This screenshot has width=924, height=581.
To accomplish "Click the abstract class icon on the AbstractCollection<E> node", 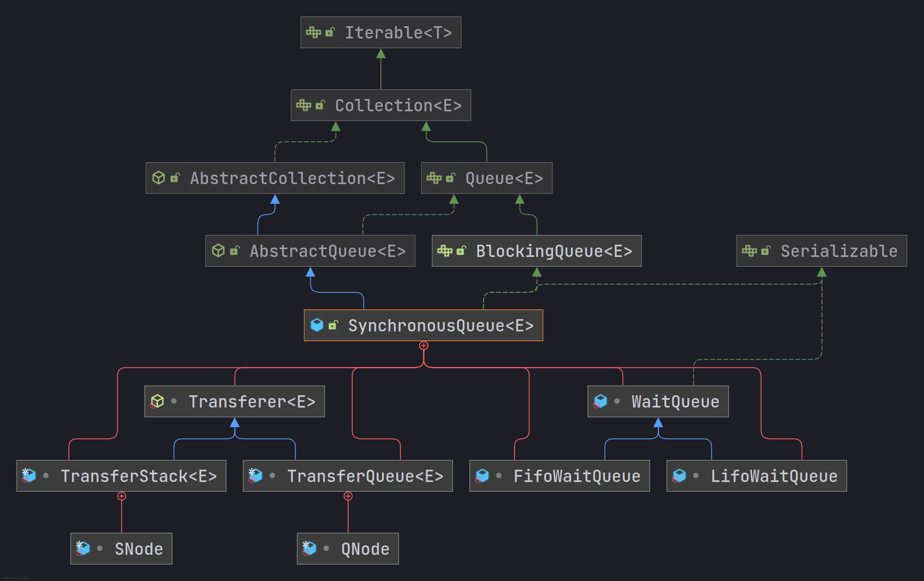I will point(159,178).
